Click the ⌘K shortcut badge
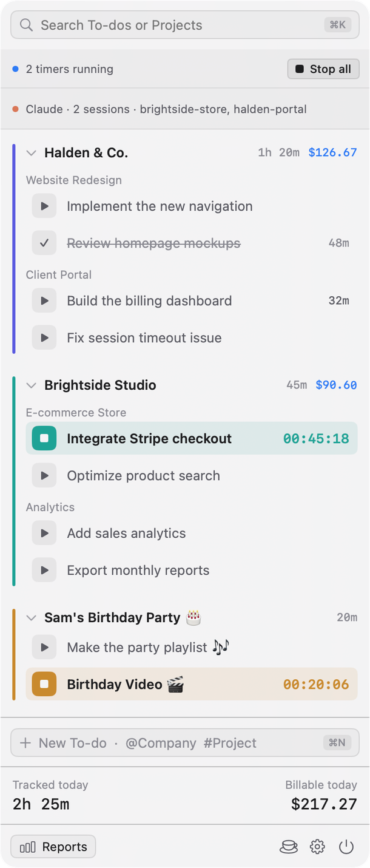The height and width of the screenshot is (868, 370). (337, 25)
